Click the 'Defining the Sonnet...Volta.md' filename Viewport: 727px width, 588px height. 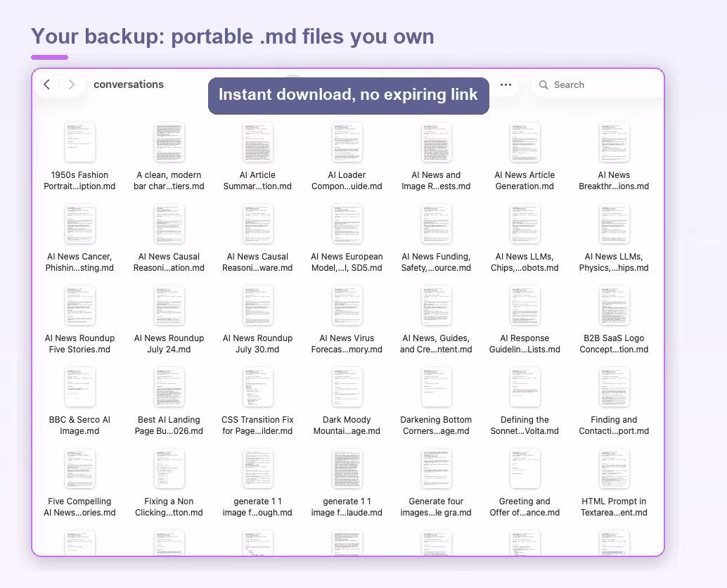[525, 426]
